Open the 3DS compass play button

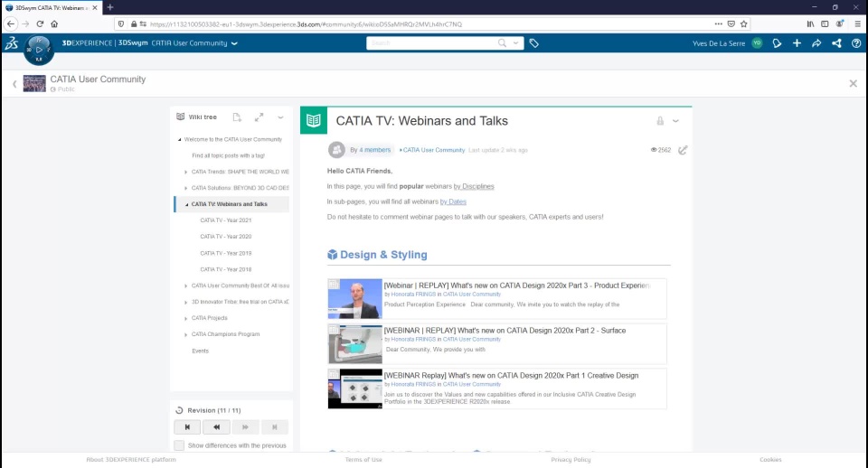39,50
